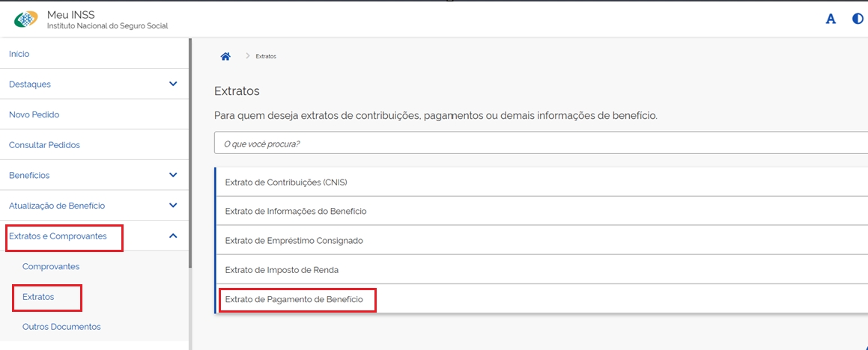The height and width of the screenshot is (350, 868).
Task: Expand Atualização de Benefício chevron
Action: 173,205
